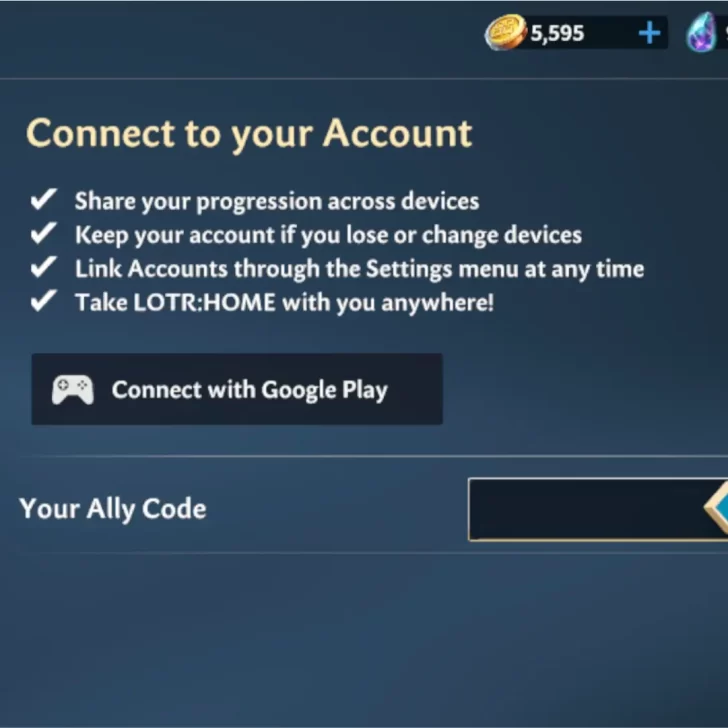
Task: Click Take LOTR:HOME with you anywhere text
Action: [284, 303]
